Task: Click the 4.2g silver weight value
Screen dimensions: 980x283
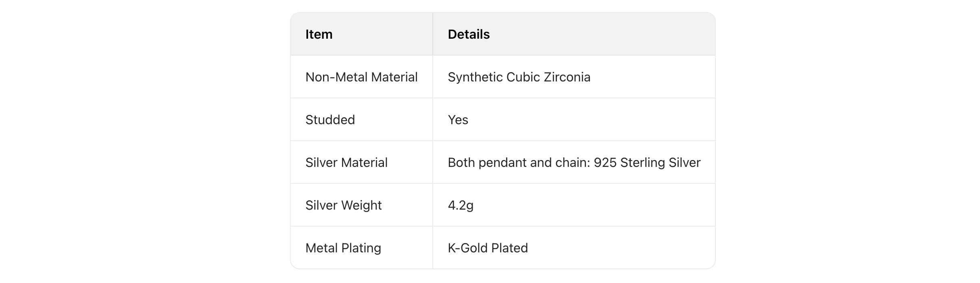Action: [461, 205]
